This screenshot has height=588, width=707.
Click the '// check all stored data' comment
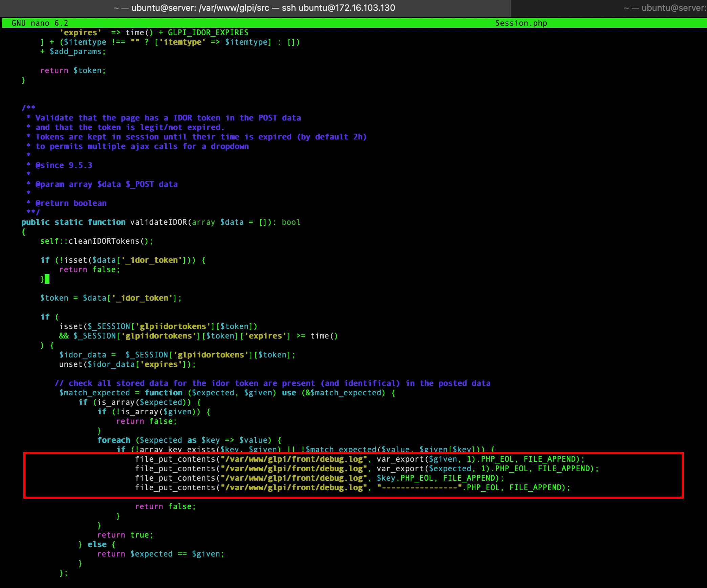[x=273, y=383]
